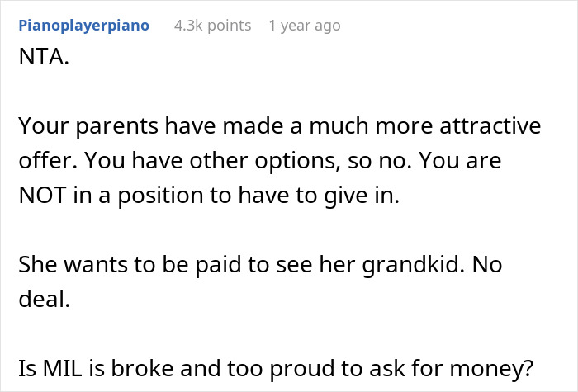This screenshot has height=392, width=578.
Task: Click the 4.3k points score label
Action: 213,26
